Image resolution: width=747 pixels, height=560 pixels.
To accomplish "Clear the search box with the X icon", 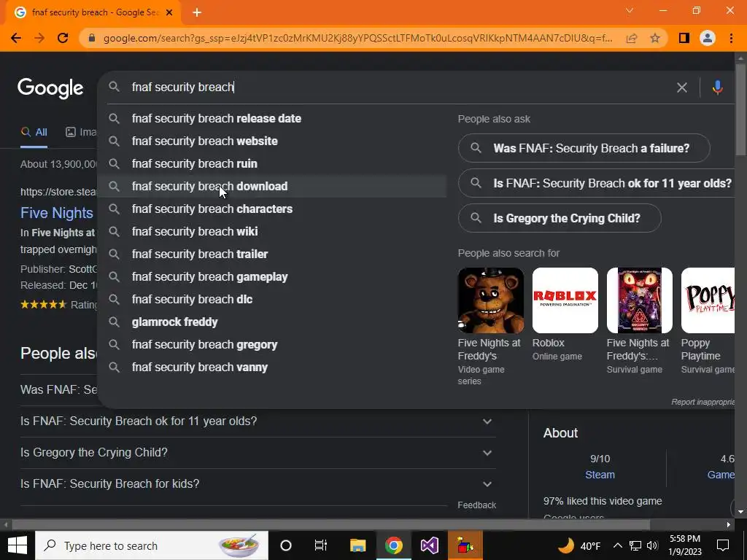I will (x=682, y=87).
